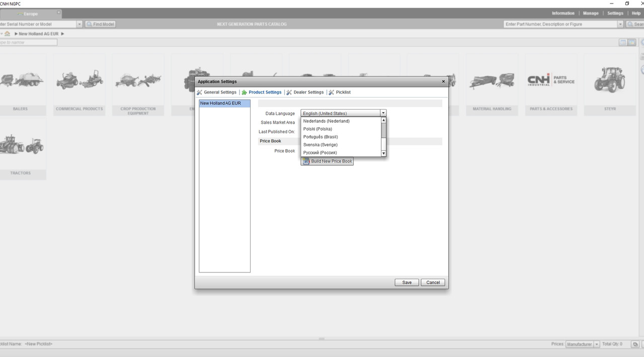Click the Product Settings green puzzle icon
Viewport: 644px width, 357px height.
click(x=245, y=93)
